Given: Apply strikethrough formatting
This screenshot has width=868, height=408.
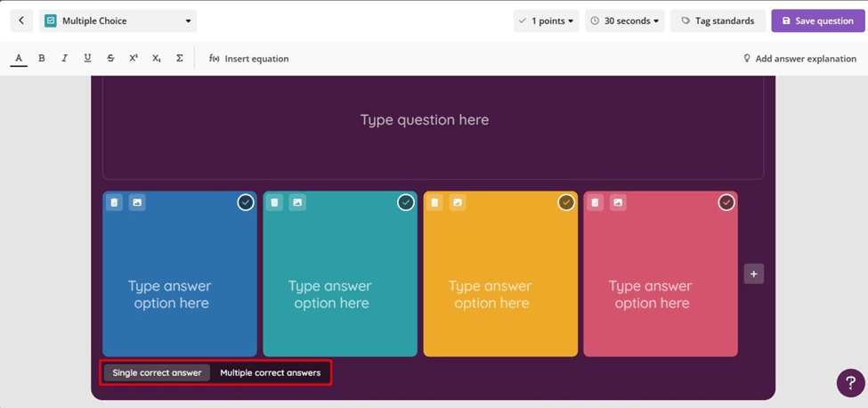Looking at the screenshot, I should [x=110, y=58].
